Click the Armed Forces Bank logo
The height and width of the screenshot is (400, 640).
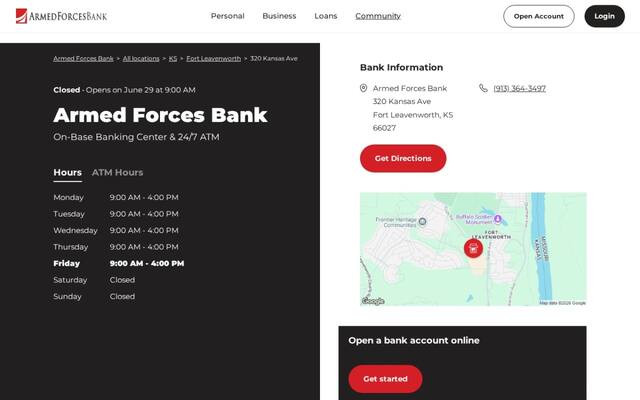tap(62, 16)
